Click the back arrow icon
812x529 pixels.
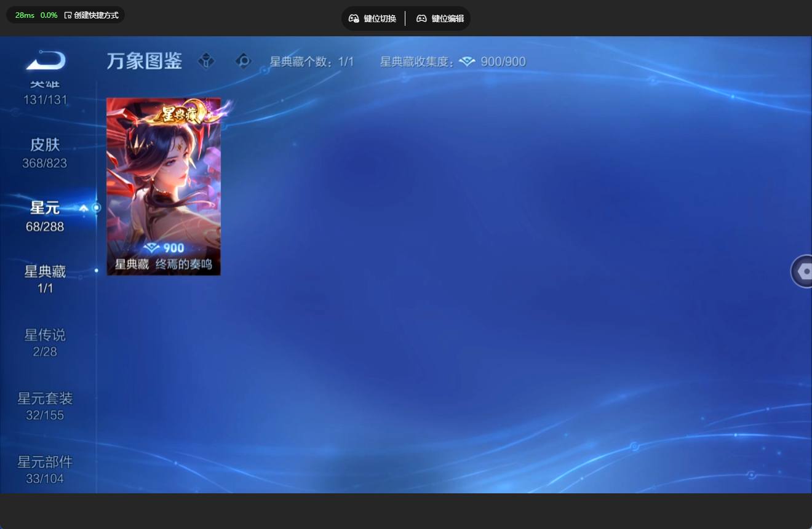point(46,61)
